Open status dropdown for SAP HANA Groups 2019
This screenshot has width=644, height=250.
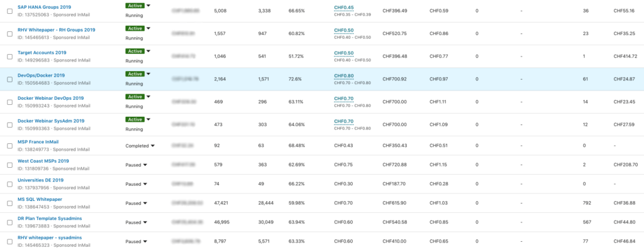tap(148, 6)
